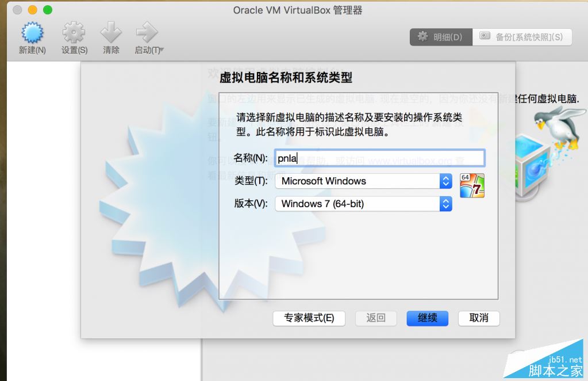Switch to Snapshots (备份[系统快照]) tab
The height and width of the screenshot is (381, 588).
522,37
